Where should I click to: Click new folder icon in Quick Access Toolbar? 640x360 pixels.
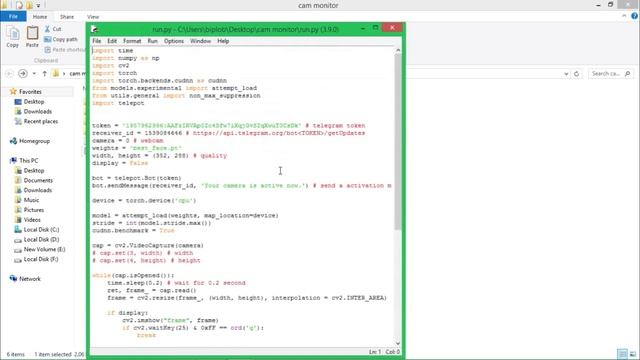point(29,5)
